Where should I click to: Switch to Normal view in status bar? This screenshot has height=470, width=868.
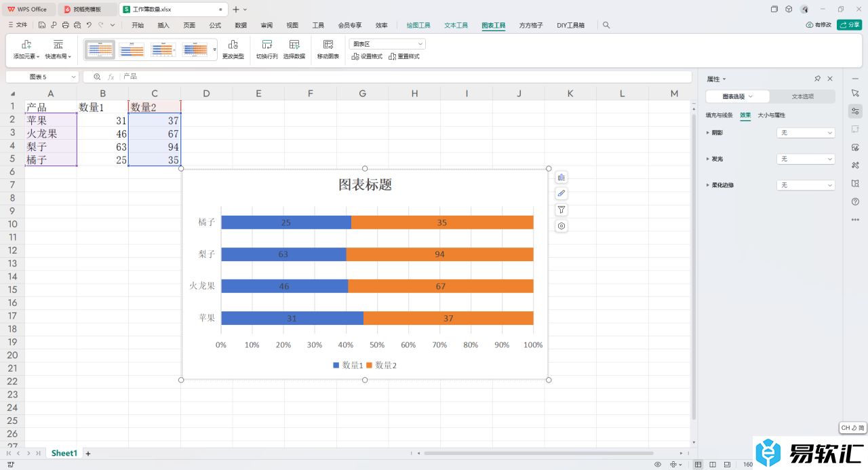(x=698, y=465)
